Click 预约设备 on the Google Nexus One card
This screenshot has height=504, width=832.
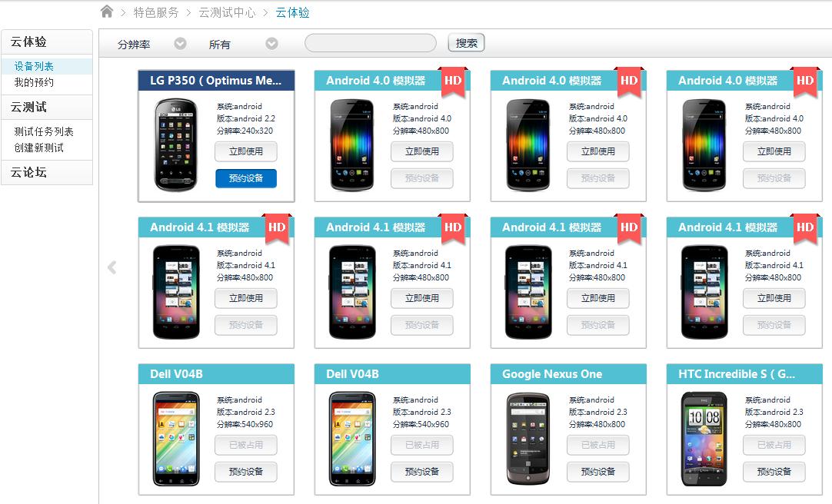point(598,472)
